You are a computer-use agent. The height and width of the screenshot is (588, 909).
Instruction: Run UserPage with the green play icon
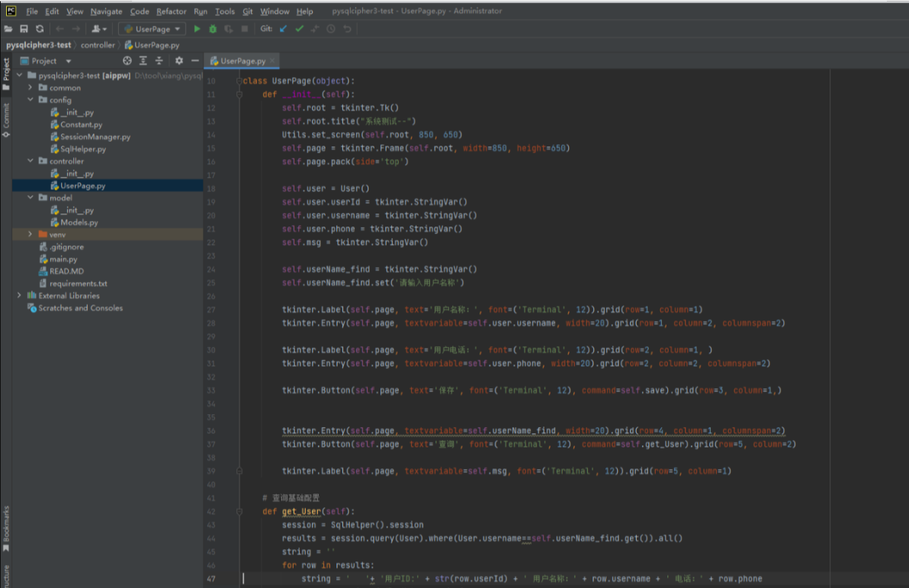pyautogui.click(x=197, y=29)
